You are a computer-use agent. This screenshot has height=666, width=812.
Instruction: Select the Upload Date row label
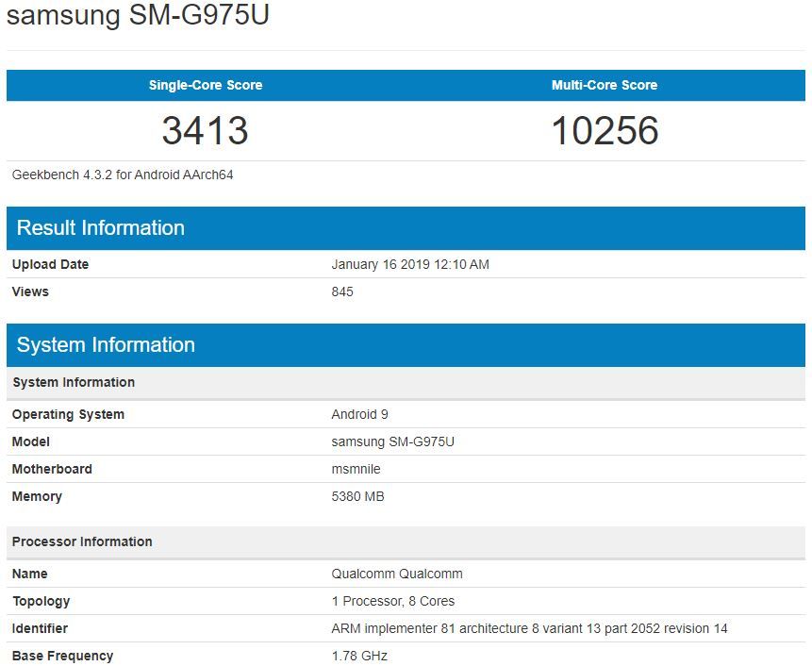[x=50, y=264]
